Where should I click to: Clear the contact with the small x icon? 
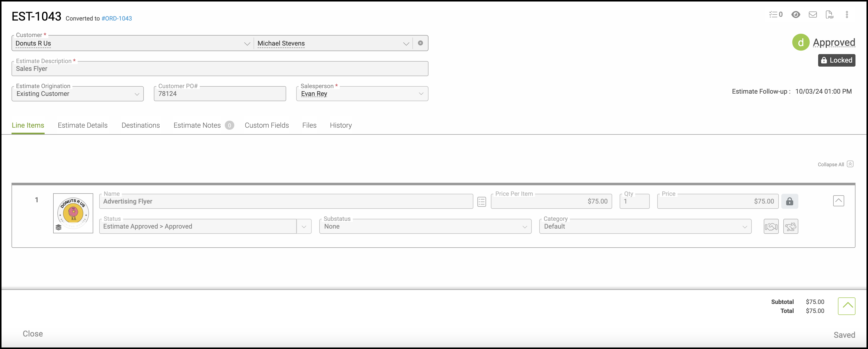tap(420, 43)
